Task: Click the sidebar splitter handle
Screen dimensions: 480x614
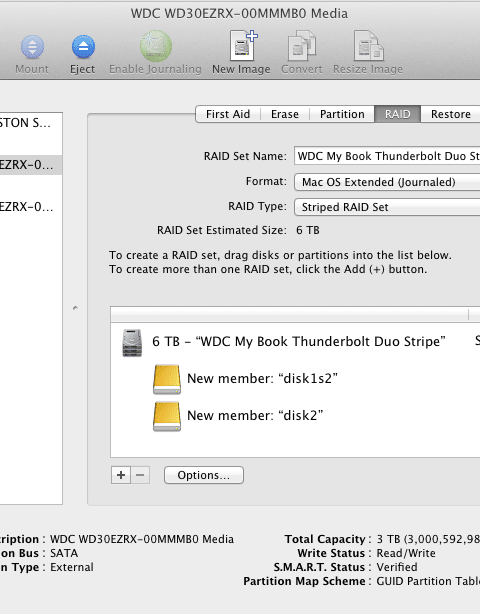Action: click(x=75, y=308)
